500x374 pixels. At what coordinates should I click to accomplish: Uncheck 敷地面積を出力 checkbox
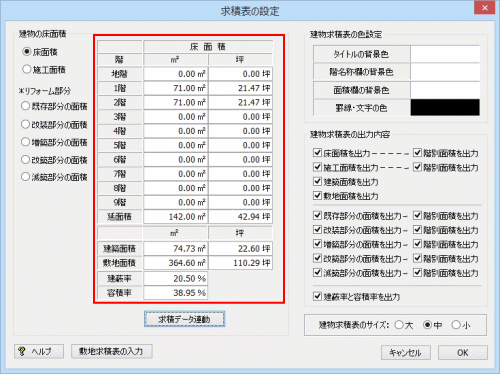[x=317, y=196]
